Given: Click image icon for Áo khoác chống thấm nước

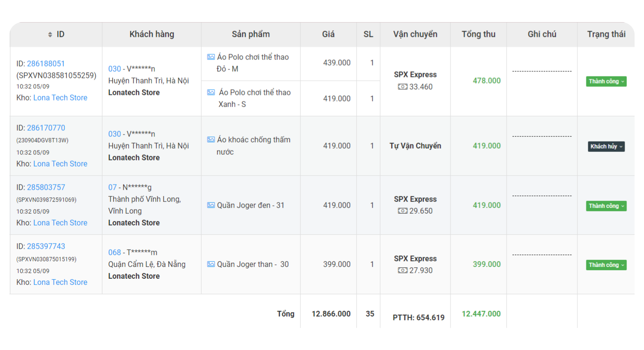Looking at the screenshot, I should click(x=211, y=140).
